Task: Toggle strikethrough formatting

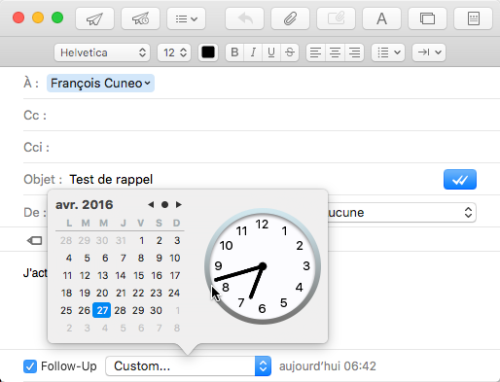Action: 290,52
